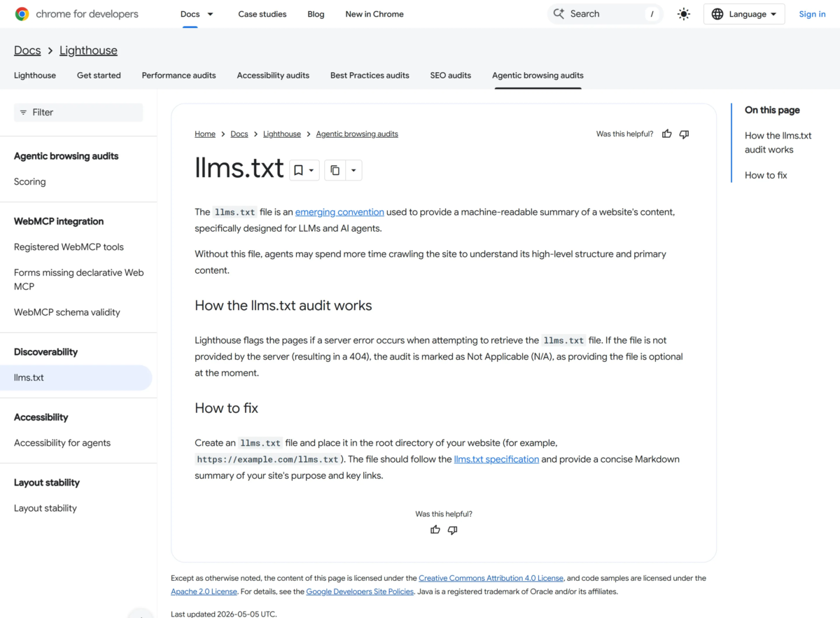This screenshot has height=618, width=840.
Task: Open the llms.txt specification link
Action: click(x=496, y=459)
